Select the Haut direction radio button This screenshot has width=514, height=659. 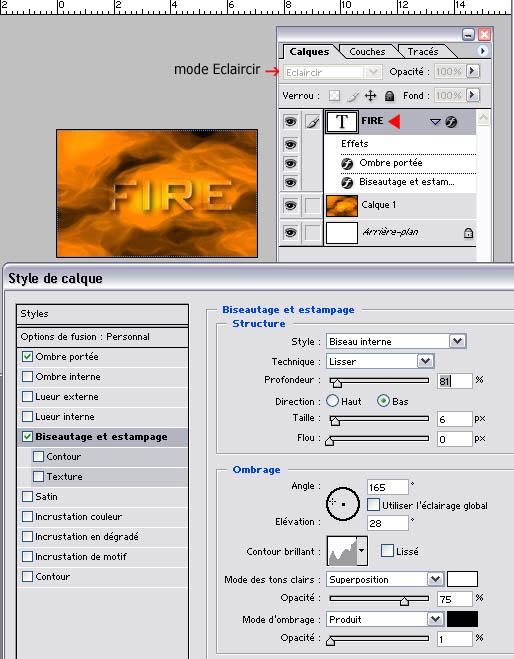click(x=332, y=401)
